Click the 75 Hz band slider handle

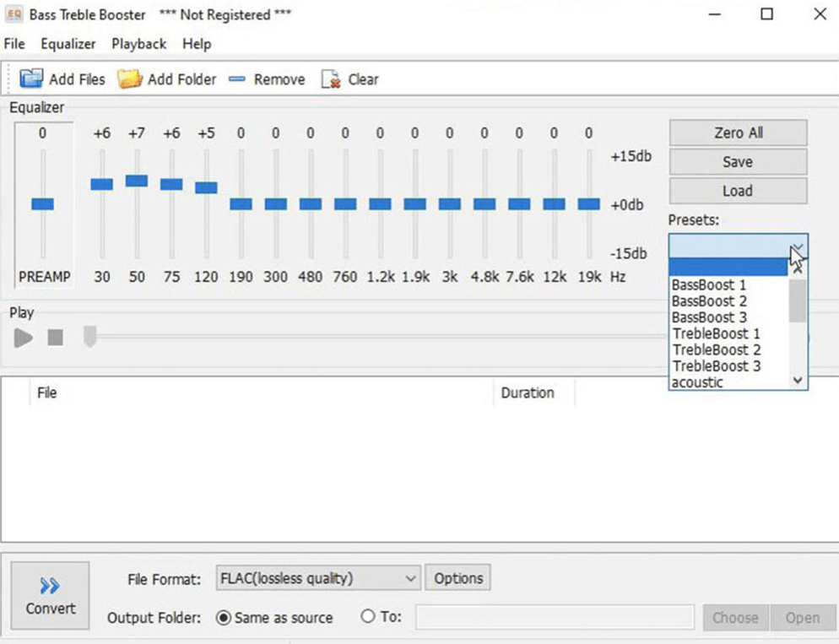[x=171, y=185]
